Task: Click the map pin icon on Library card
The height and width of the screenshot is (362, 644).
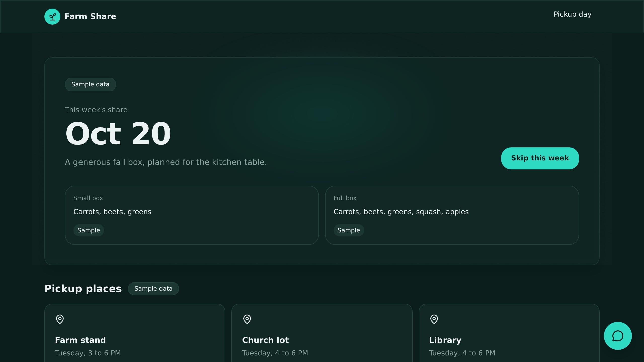Action: click(x=434, y=319)
